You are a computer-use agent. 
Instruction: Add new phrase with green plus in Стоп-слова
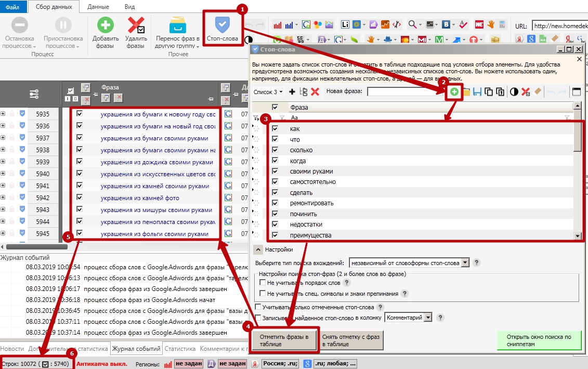pyautogui.click(x=454, y=92)
